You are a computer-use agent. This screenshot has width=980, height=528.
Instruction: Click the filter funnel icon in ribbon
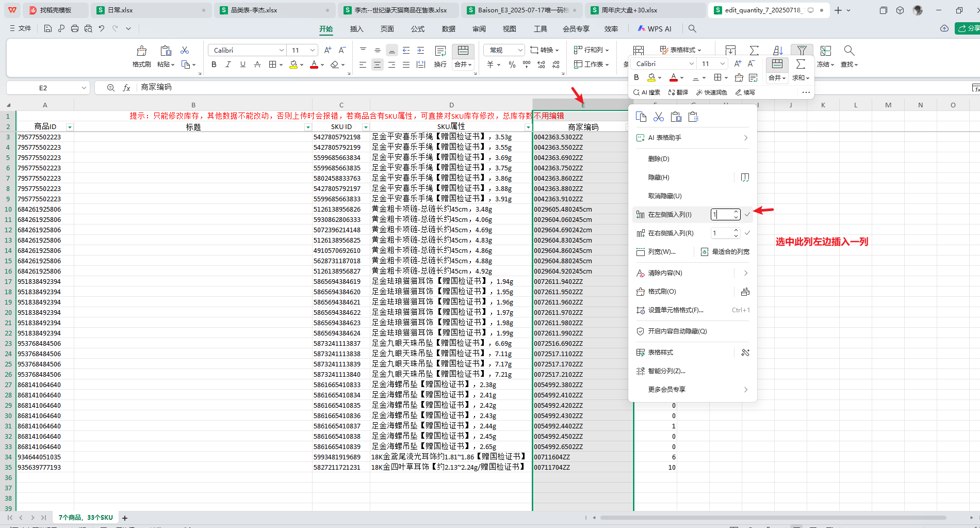802,51
